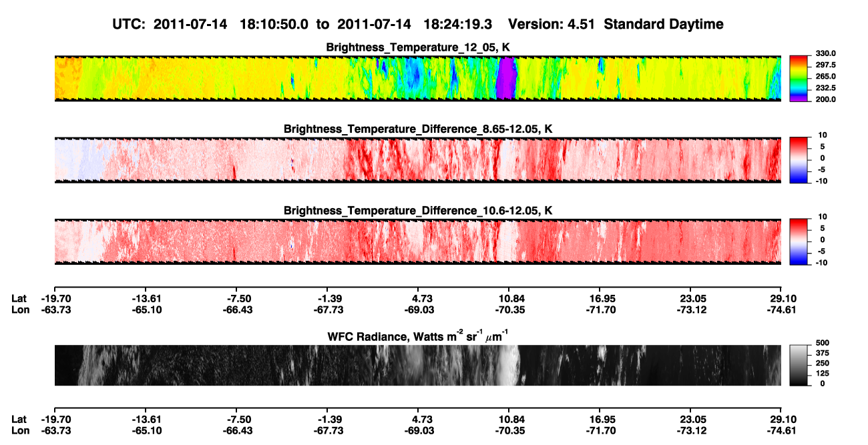Click the UTC time range header text
Screen dimensions: 868x445
coord(304,24)
